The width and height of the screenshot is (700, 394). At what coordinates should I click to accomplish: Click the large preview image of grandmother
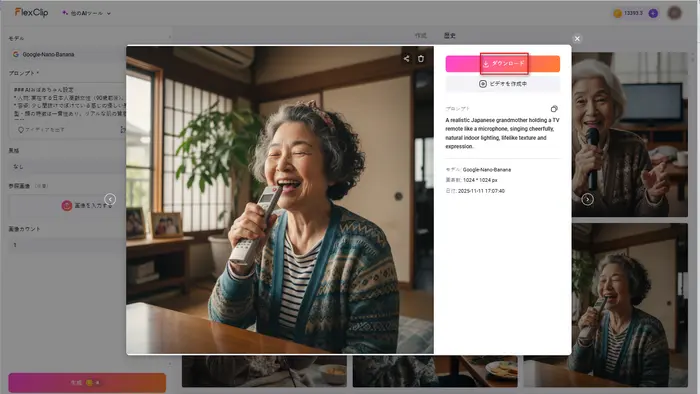tap(280, 200)
